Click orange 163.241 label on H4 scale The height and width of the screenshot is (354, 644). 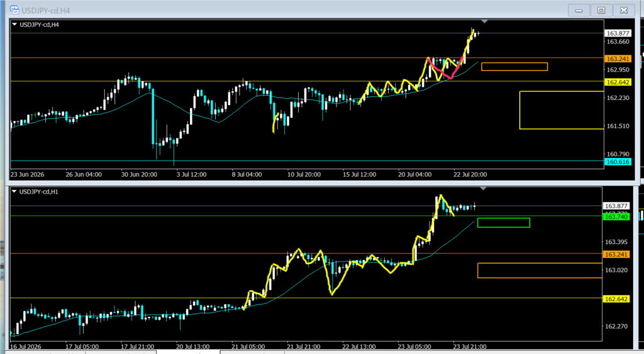618,58
